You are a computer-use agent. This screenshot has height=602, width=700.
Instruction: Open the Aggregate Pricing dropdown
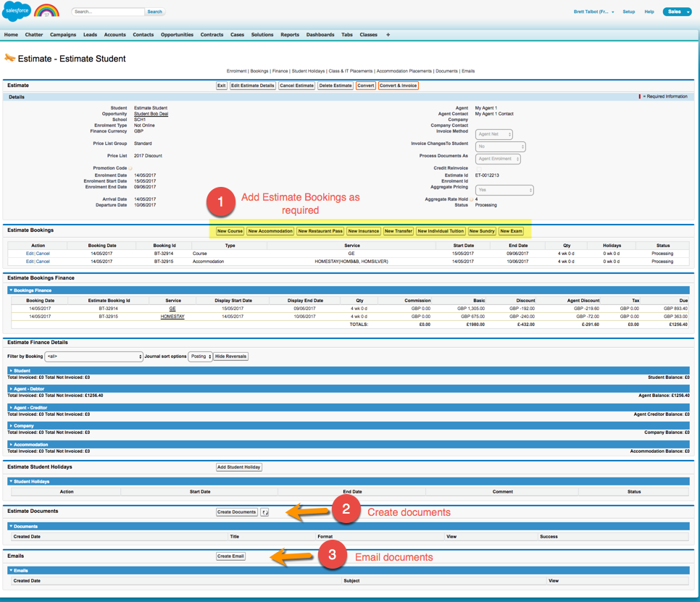point(504,190)
